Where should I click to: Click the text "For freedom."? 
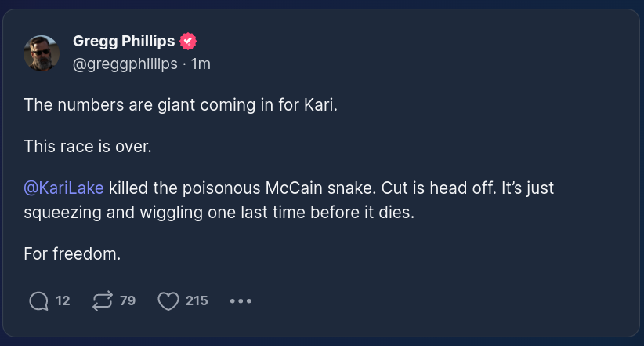pos(72,254)
